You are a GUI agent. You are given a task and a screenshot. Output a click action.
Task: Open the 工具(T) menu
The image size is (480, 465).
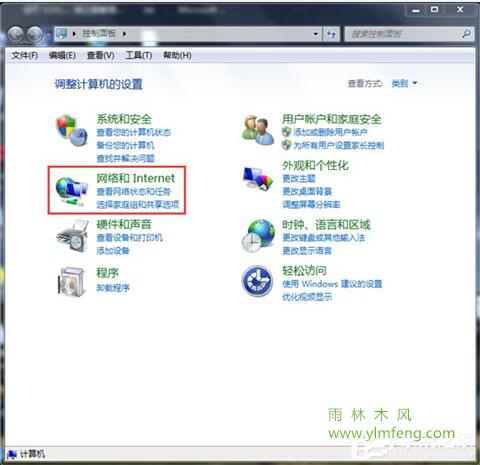tap(139, 55)
